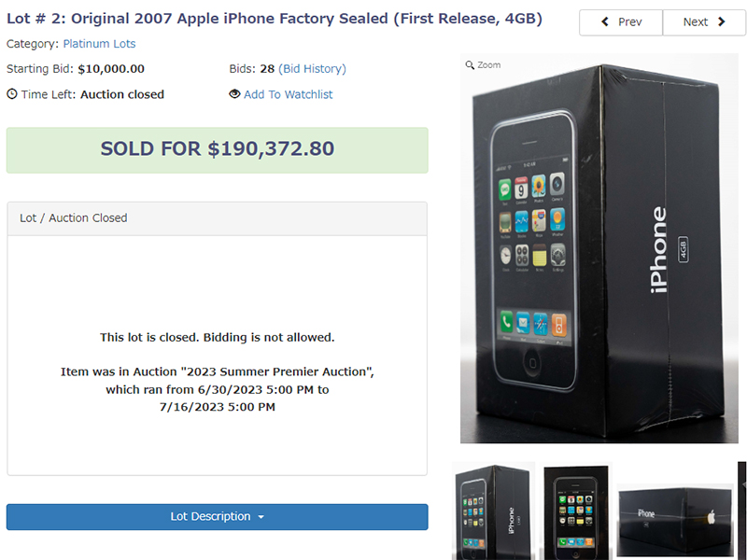Screen dimensions: 747x560
Task: Expand the Lot Description section
Action: point(217,517)
